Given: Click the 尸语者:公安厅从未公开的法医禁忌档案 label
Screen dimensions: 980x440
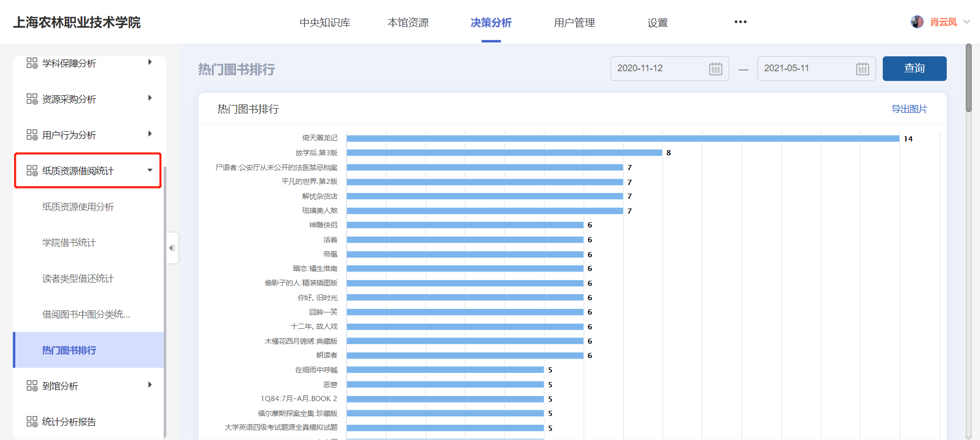Looking at the screenshot, I should pos(276,167).
